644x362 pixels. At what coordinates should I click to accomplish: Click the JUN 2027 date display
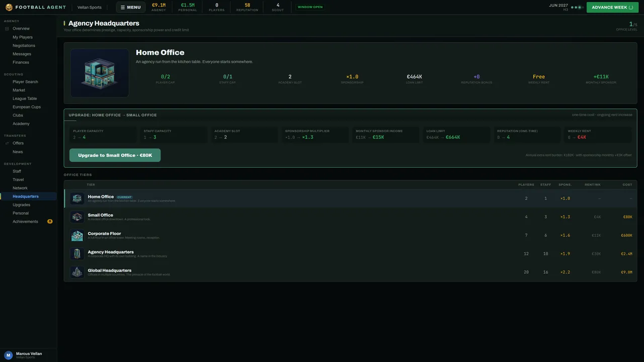558,6
